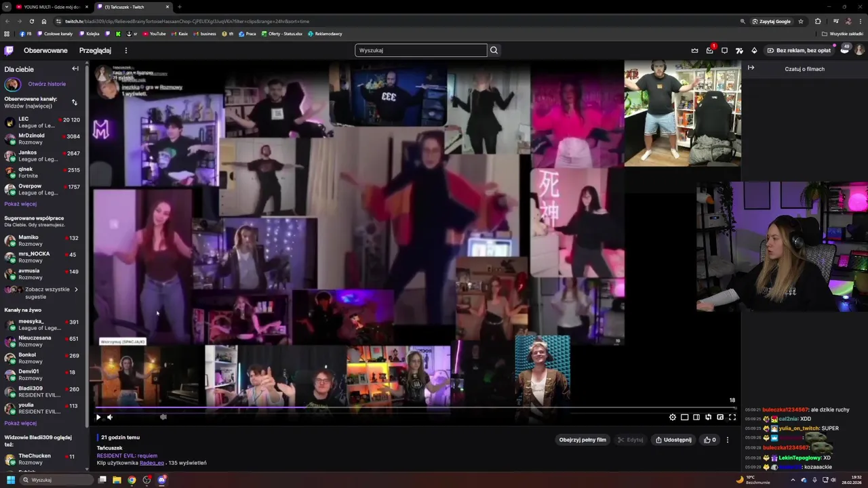Screen dimensions: 868x488
Task: Open the user profile avatar menu
Action: point(859,50)
